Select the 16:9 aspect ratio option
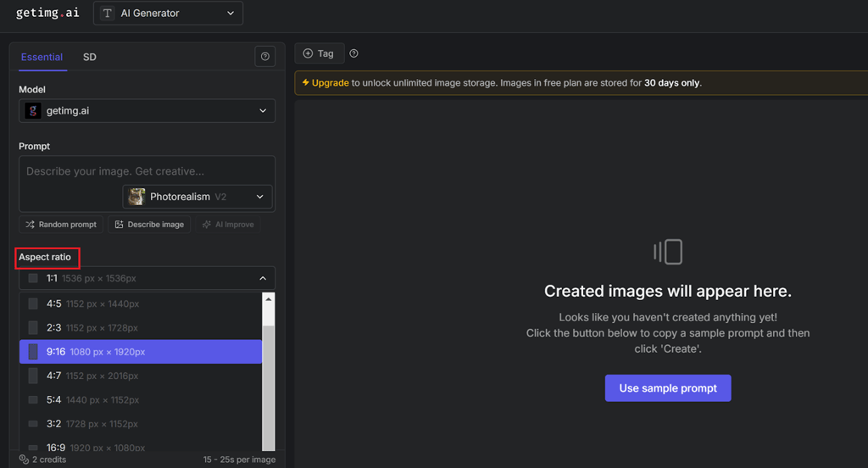 [141, 445]
